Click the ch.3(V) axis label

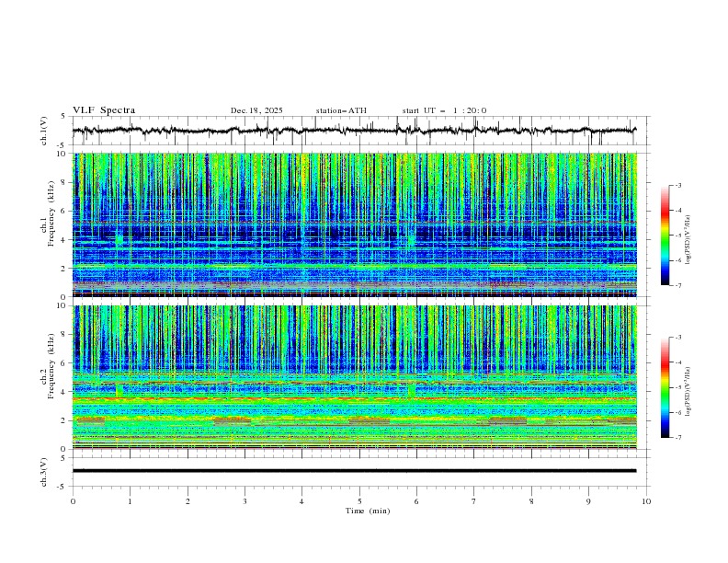(x=43, y=470)
